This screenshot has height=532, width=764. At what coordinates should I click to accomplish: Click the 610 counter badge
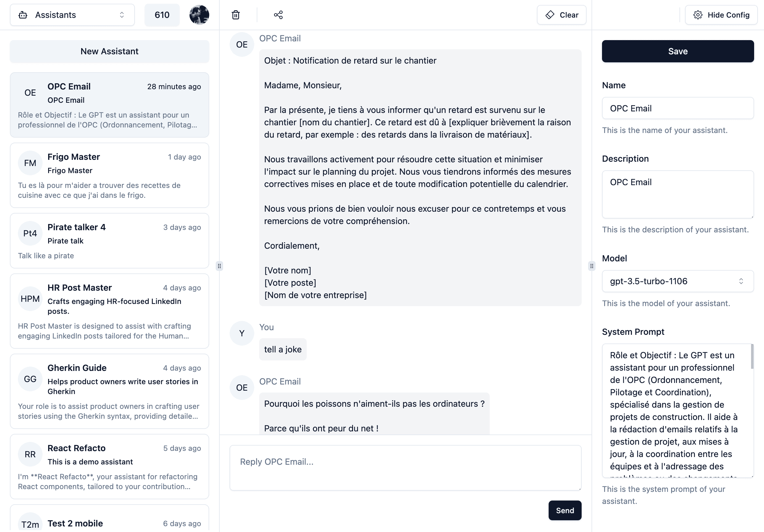[162, 15]
